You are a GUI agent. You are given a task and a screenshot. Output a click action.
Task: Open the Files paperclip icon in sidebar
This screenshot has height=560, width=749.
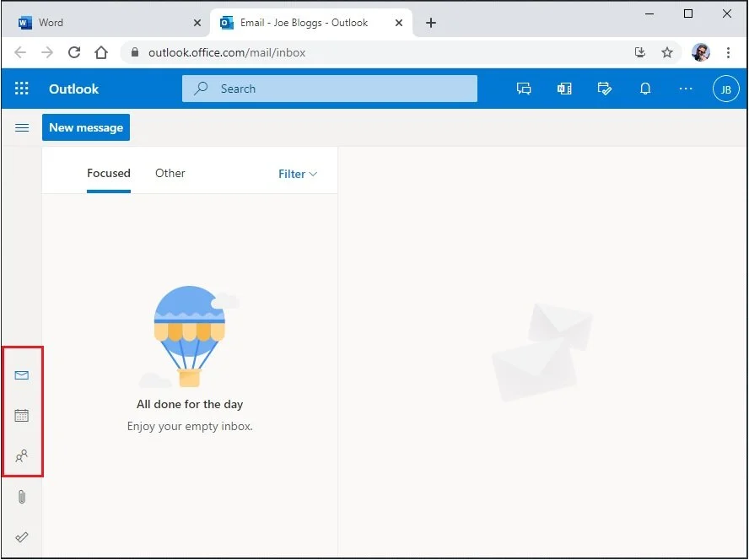(21, 498)
